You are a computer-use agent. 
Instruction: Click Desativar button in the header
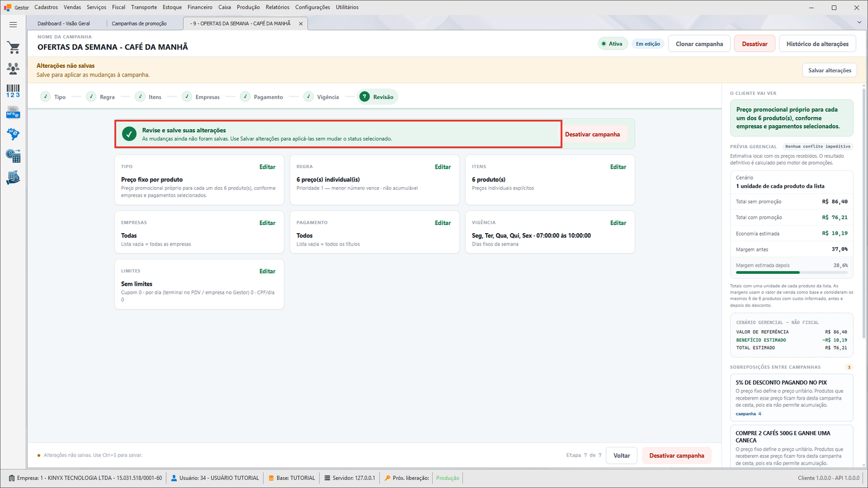(x=755, y=44)
